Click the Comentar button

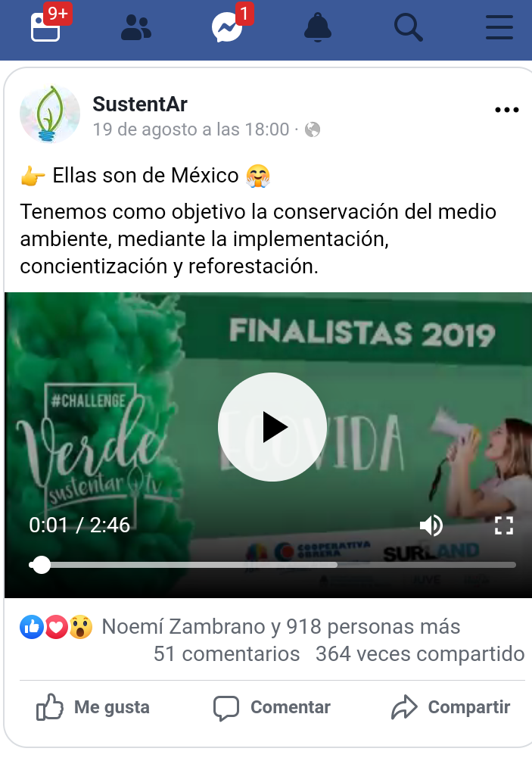pyautogui.click(x=272, y=707)
